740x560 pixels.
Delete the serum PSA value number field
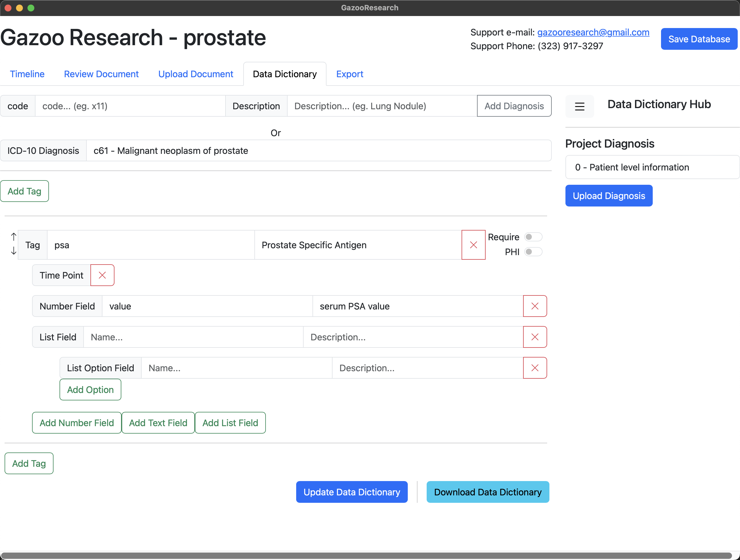[535, 306]
